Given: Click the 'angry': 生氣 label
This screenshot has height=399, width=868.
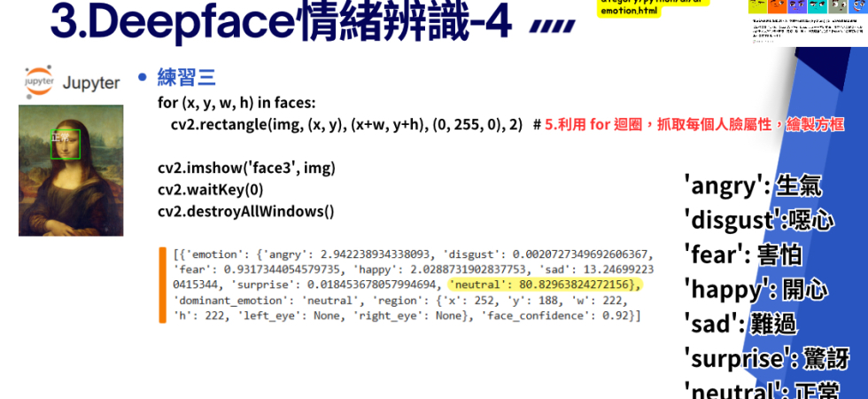Looking at the screenshot, I should tap(752, 185).
